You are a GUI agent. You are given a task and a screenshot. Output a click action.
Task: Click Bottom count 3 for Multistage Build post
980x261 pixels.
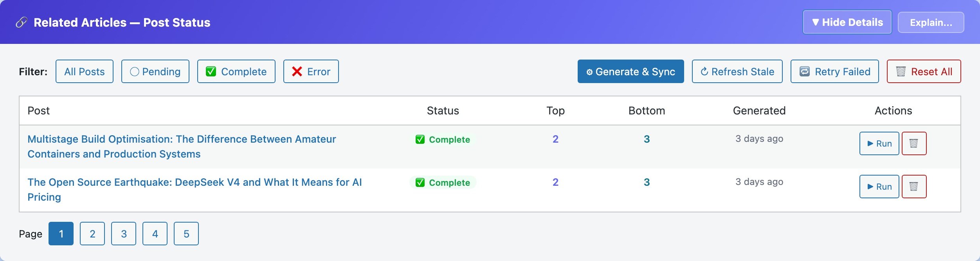647,139
